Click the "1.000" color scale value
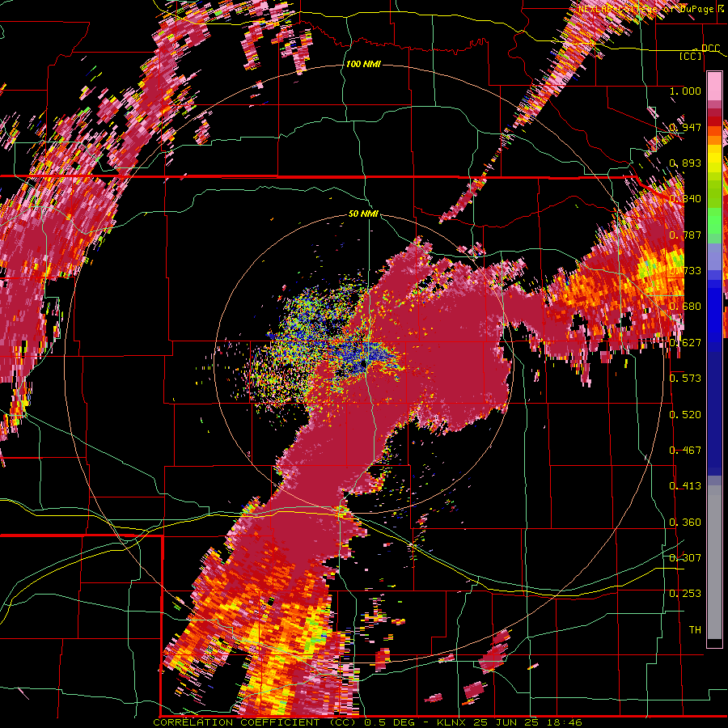Viewport: 728px width, 728px height. coord(685,91)
